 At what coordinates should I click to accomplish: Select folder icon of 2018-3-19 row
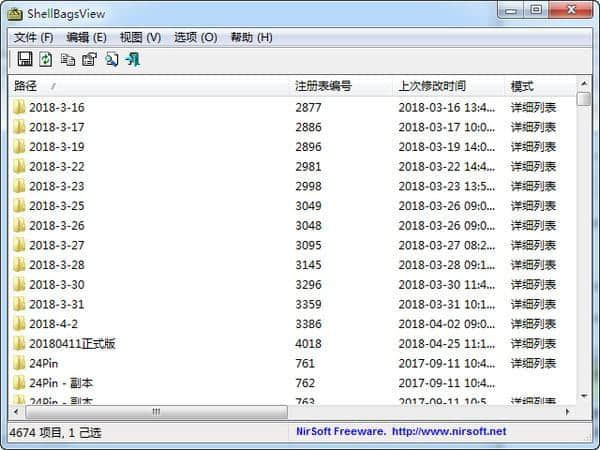coord(19,147)
